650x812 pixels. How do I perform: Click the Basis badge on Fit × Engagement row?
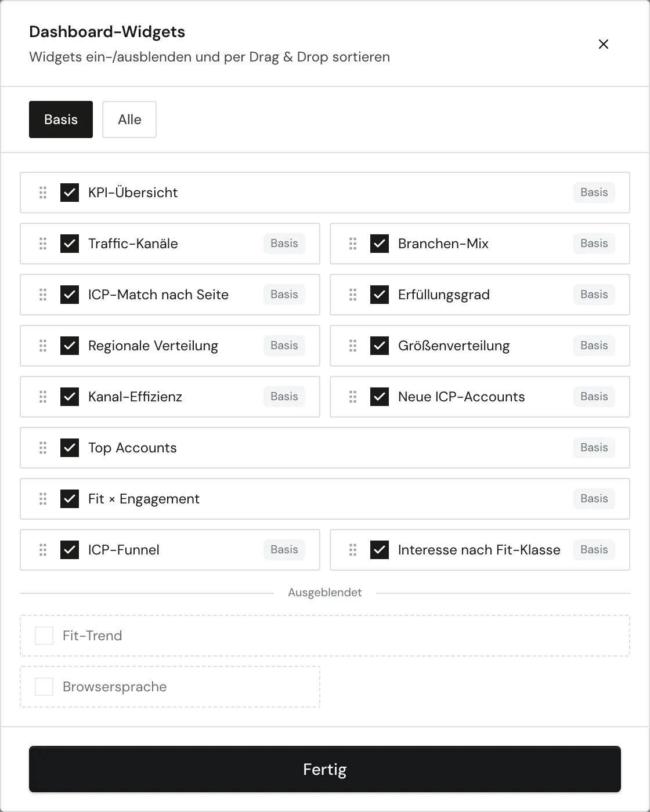pyautogui.click(x=594, y=499)
